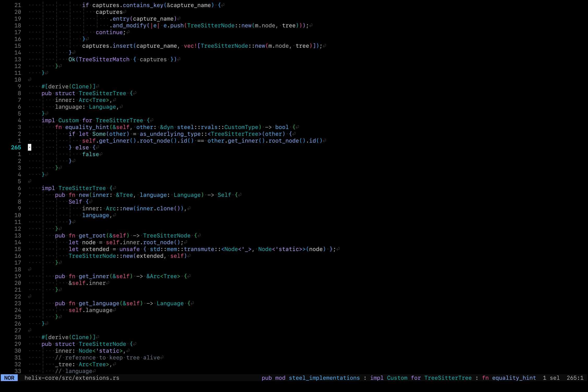This screenshot has height=392, width=588.
Task: Click the block cursor at line start
Action: [x=29, y=148]
